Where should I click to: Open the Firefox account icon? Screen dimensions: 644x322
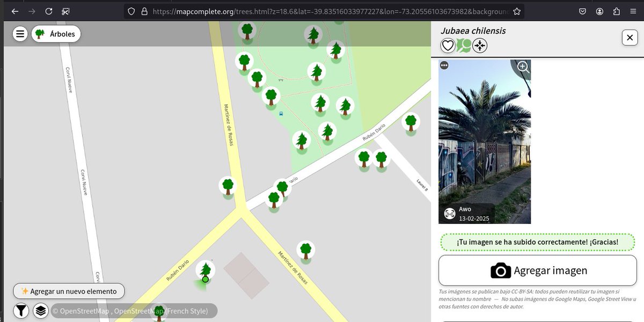coord(599,11)
